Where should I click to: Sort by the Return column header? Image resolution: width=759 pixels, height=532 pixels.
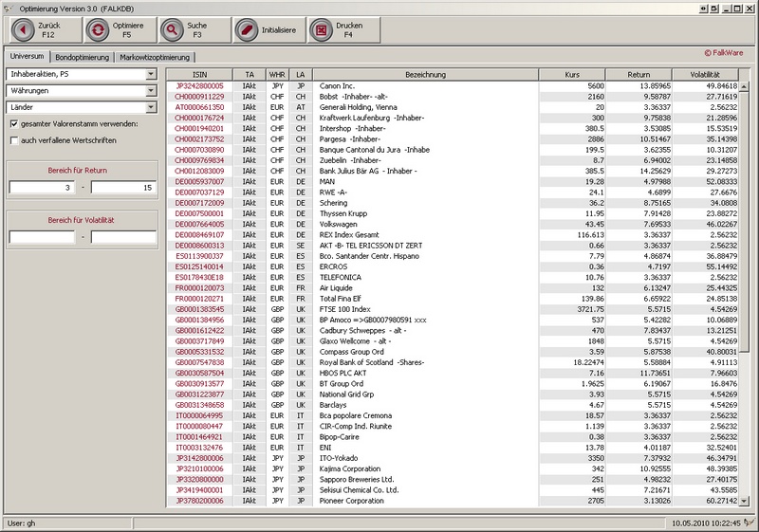click(639, 75)
